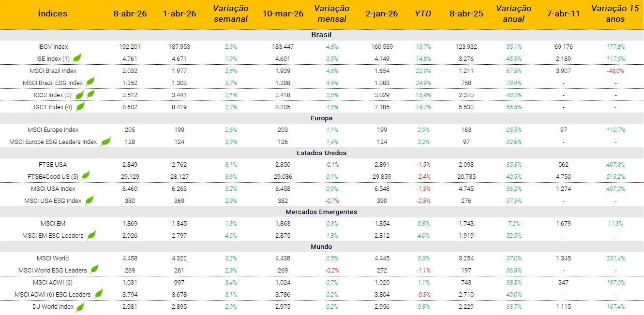The height and width of the screenshot is (315, 644).
Task: Click the Brasil section header row
Action: point(321,35)
